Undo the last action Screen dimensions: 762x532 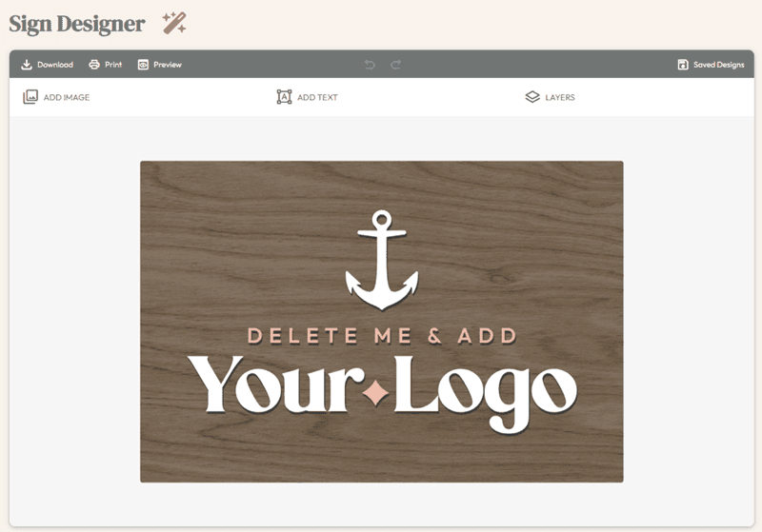point(370,65)
